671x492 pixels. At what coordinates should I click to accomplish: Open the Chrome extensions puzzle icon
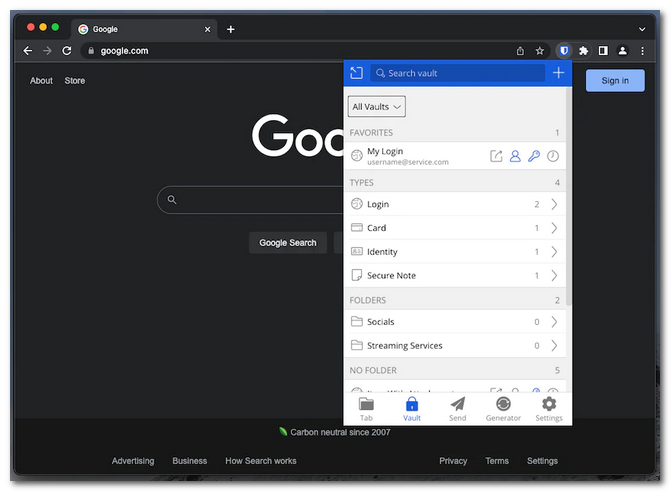pyautogui.click(x=583, y=51)
